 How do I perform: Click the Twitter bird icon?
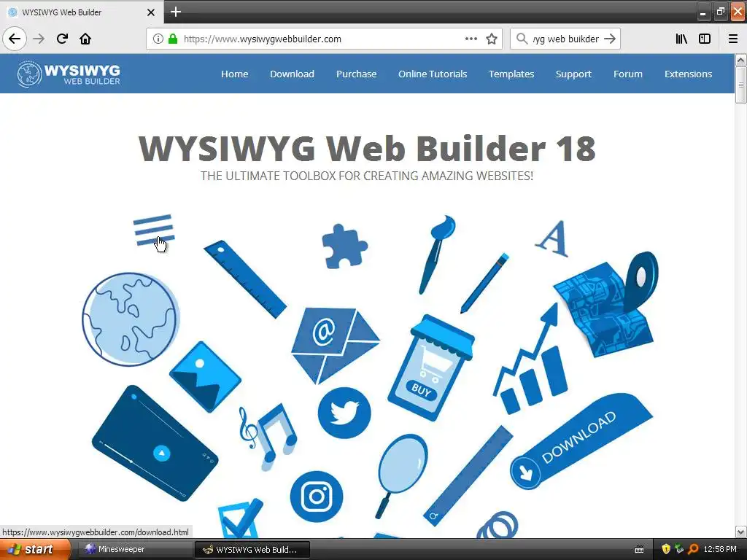click(x=344, y=413)
